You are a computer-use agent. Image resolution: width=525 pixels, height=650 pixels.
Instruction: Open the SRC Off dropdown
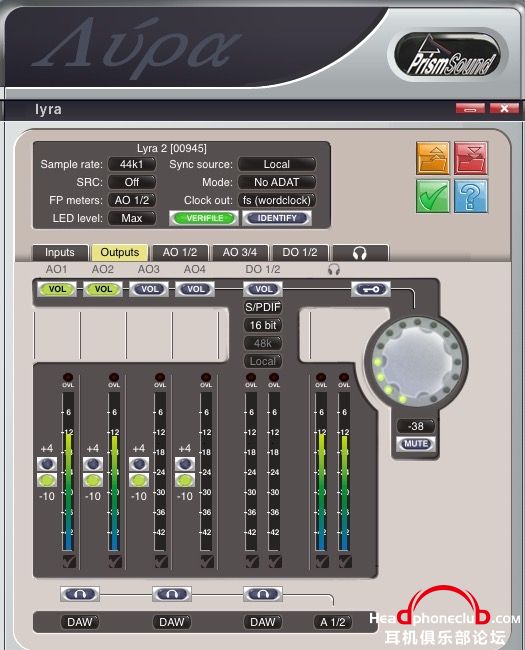tap(132, 182)
